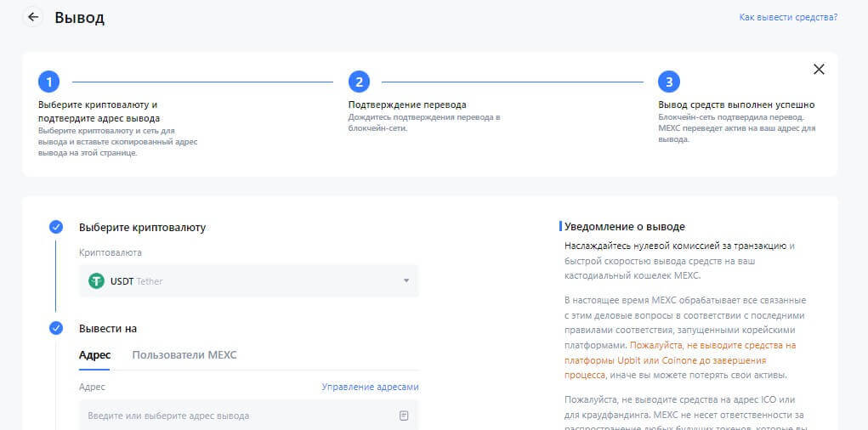Screen dimensions: 868x430
Task: Click step title Подтверждение перевода
Action: (x=407, y=105)
